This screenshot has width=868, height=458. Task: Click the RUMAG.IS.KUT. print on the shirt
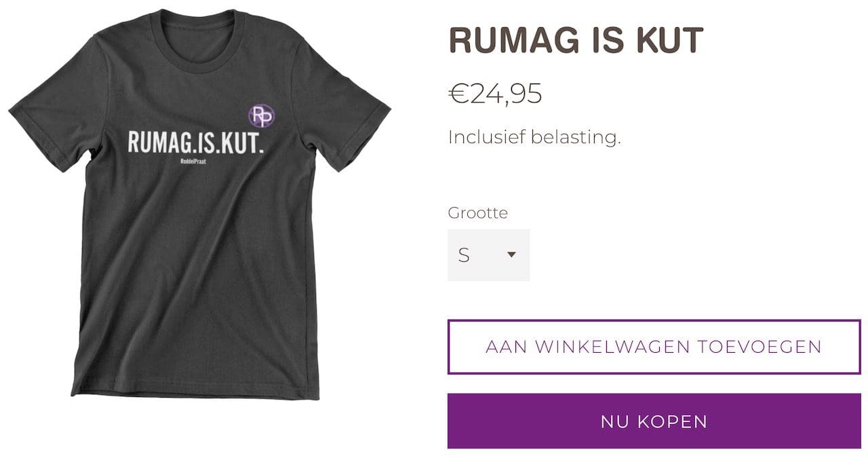(x=196, y=142)
